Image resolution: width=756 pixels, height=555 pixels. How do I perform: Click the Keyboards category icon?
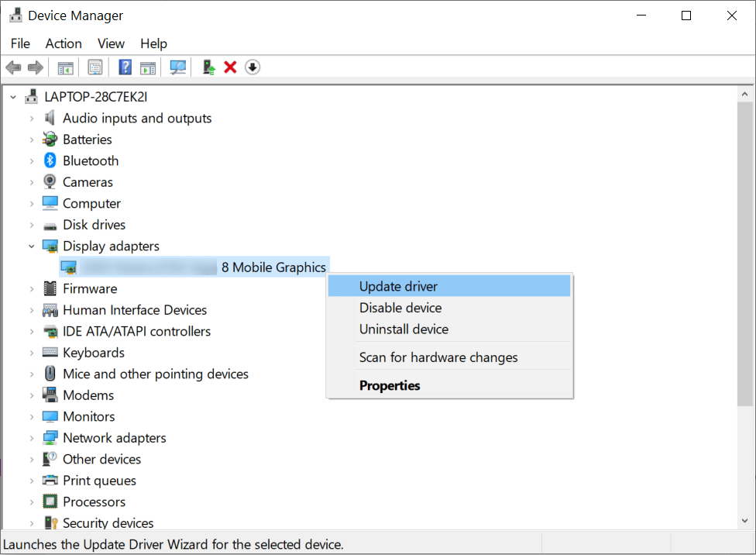coord(50,353)
